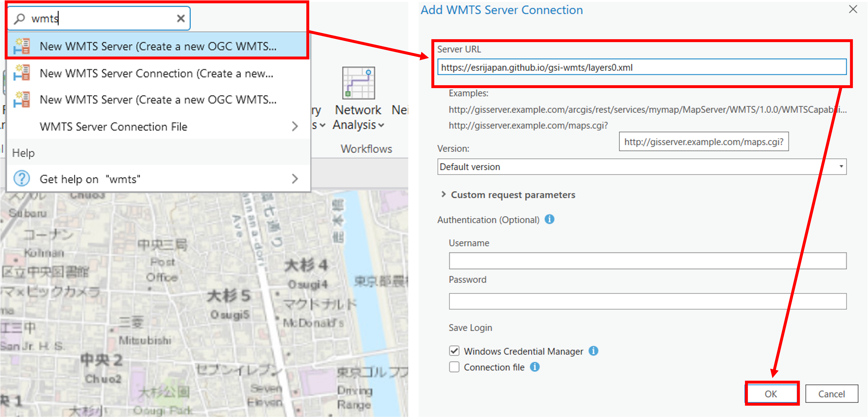Click the MapServer WMTSCapabilities example URL
Screen dimensions: 868x417
point(647,110)
